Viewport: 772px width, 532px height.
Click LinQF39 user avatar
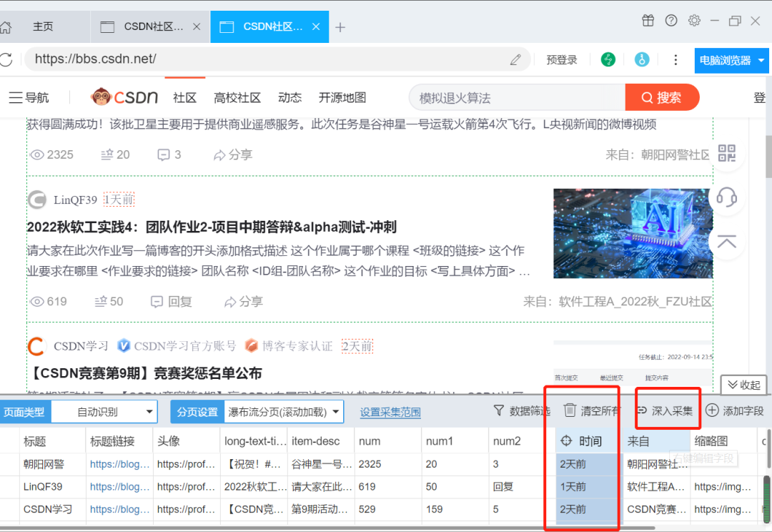pos(37,199)
